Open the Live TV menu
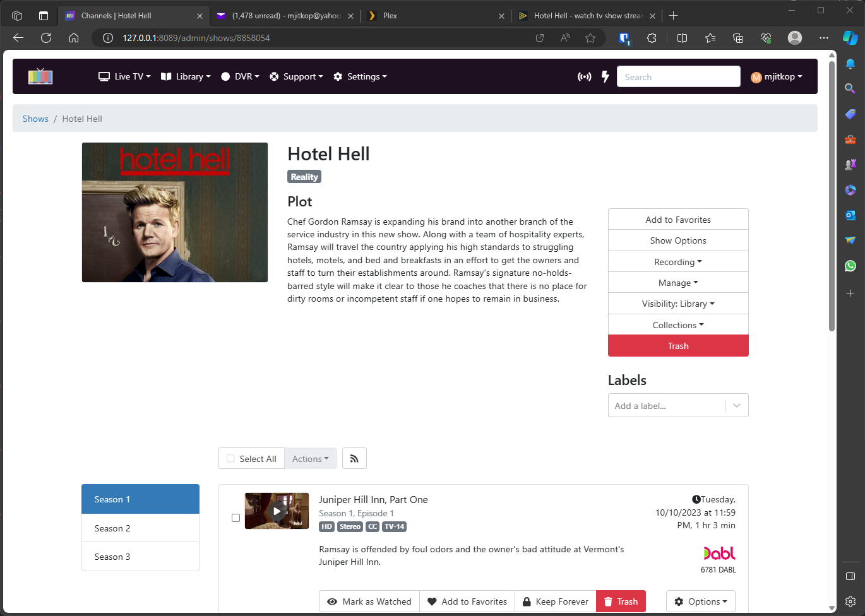Image resolution: width=865 pixels, height=616 pixels. [x=124, y=76]
